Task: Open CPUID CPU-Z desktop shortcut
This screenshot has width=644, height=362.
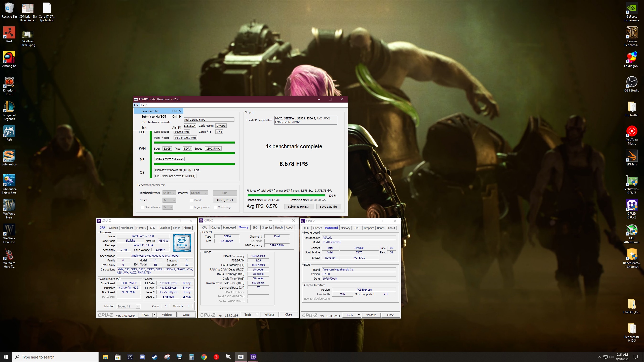Action: click(x=632, y=209)
